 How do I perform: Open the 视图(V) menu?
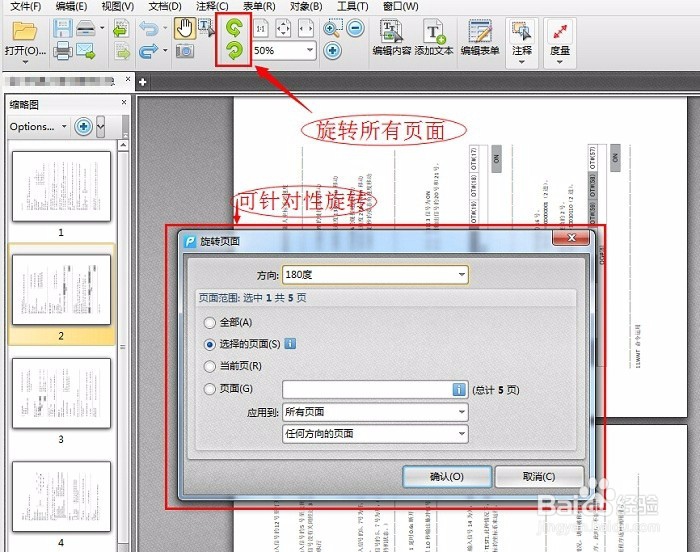(x=117, y=7)
